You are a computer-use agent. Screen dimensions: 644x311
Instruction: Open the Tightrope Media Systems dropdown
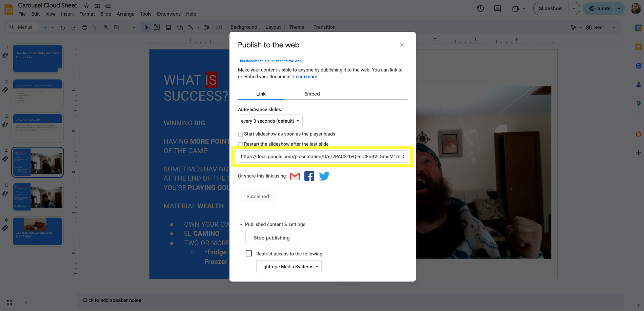coord(288,267)
